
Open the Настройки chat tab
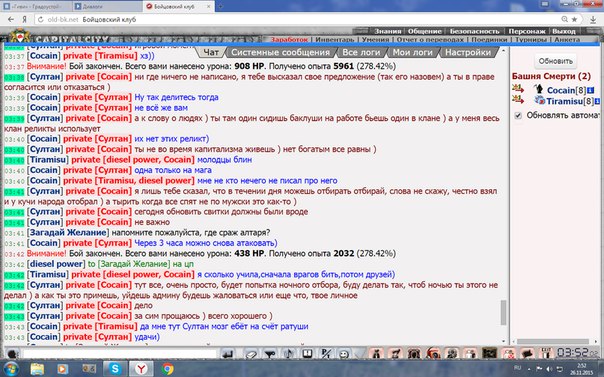(x=468, y=52)
